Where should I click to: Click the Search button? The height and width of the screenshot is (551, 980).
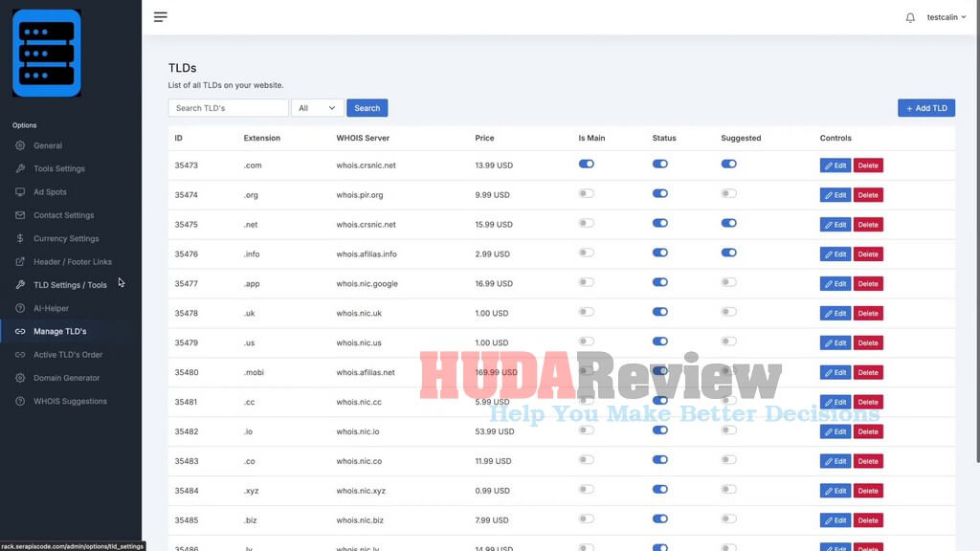(367, 108)
